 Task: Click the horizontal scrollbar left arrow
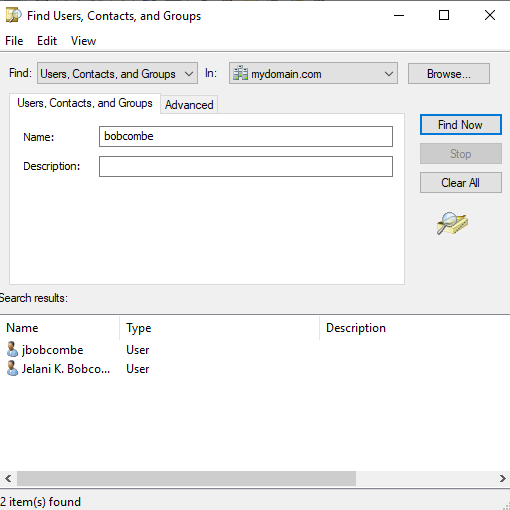[8, 479]
